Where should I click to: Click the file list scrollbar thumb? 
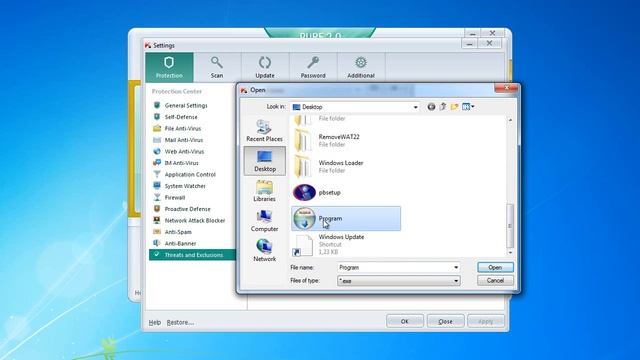(x=510, y=226)
